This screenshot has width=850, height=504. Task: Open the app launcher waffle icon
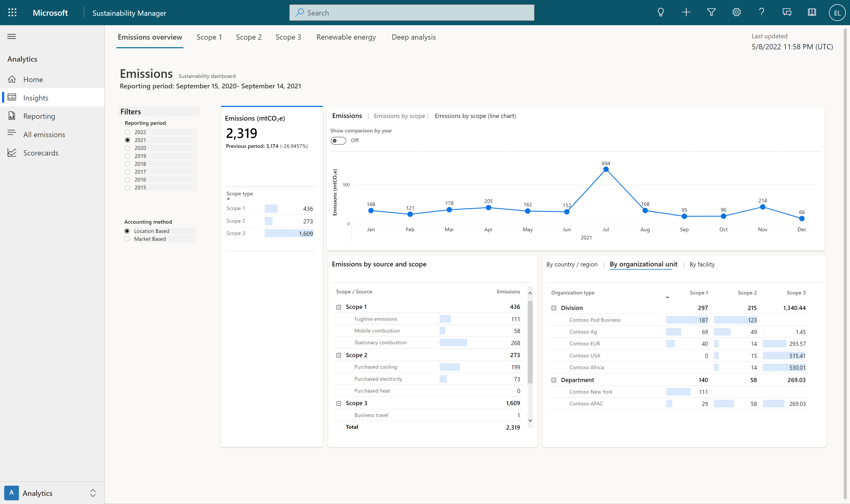click(x=12, y=13)
